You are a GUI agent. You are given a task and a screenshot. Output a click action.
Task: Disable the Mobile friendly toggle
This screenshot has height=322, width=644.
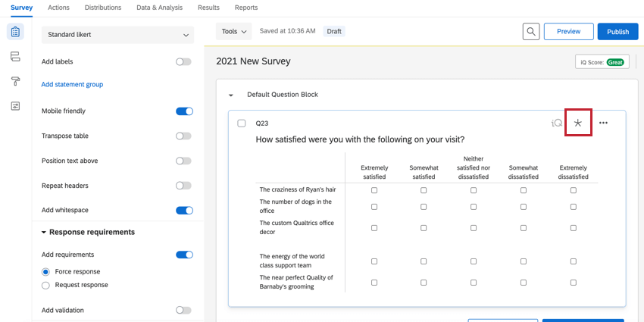[184, 111]
